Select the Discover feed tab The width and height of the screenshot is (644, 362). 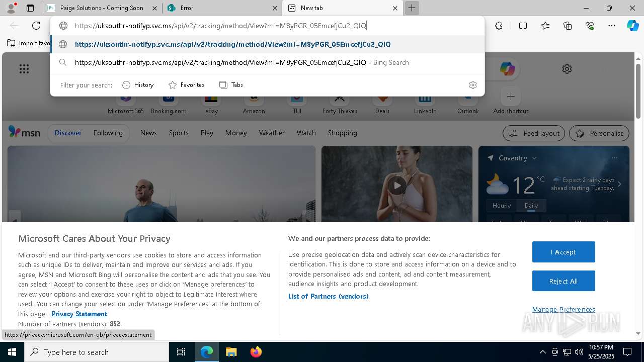point(68,133)
